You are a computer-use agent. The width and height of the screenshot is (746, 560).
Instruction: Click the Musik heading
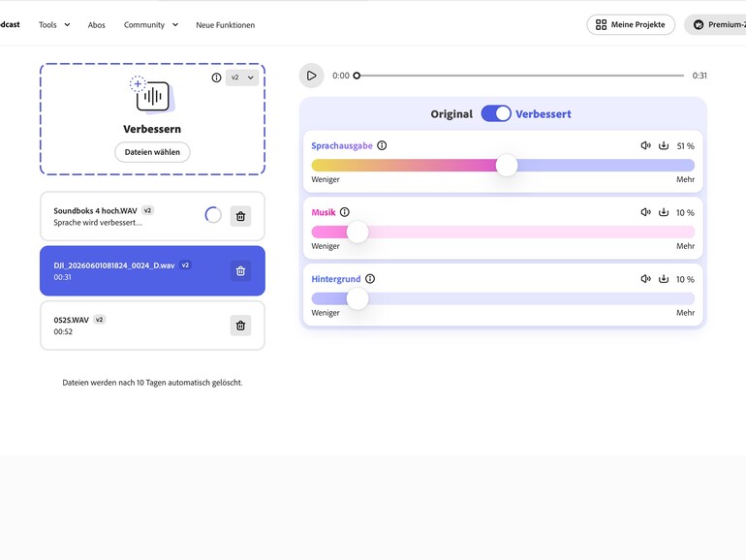coord(324,212)
